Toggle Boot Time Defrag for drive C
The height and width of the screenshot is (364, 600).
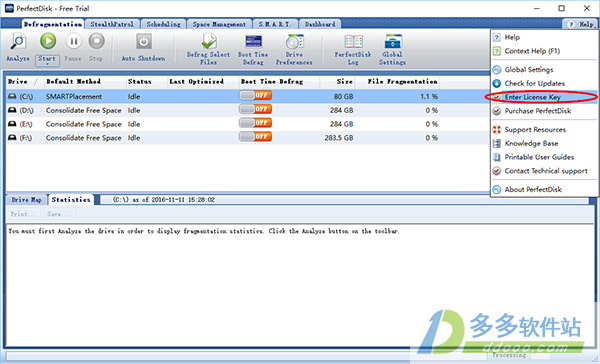pos(255,95)
